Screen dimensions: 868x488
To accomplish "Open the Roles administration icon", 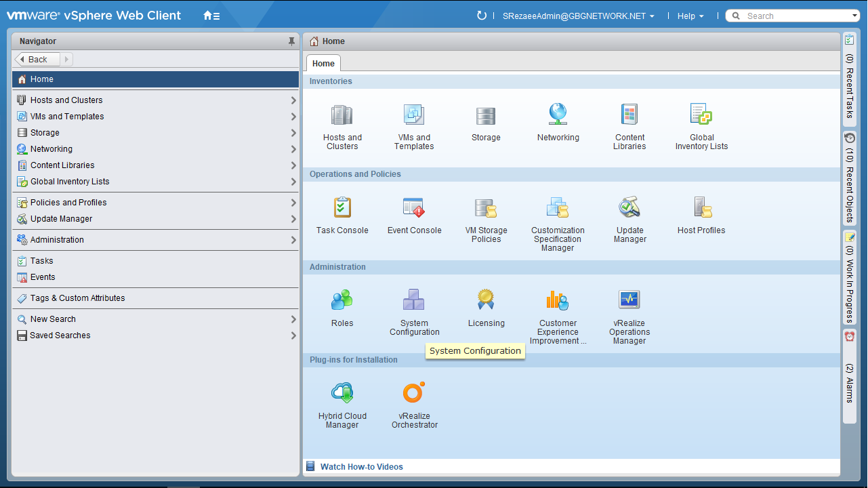I will [x=342, y=301].
